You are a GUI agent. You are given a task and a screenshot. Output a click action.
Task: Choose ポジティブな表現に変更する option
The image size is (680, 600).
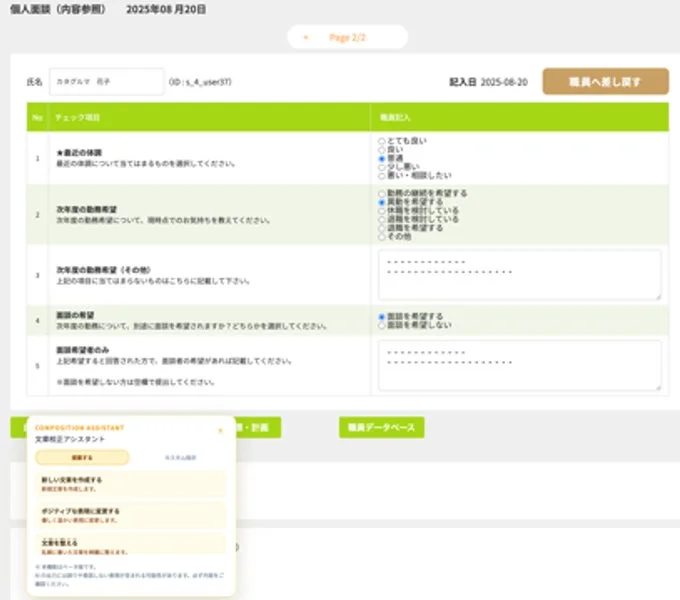pos(131,515)
